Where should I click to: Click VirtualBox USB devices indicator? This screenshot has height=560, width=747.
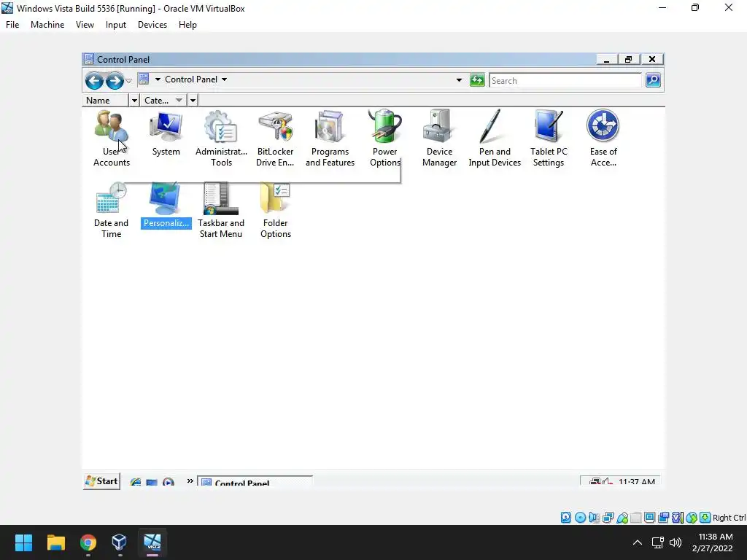[622, 518]
